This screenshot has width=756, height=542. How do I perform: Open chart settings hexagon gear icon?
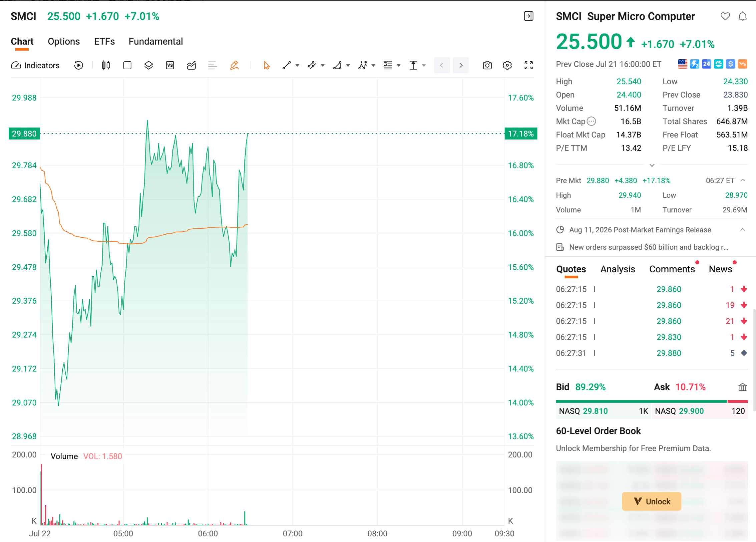[507, 65]
